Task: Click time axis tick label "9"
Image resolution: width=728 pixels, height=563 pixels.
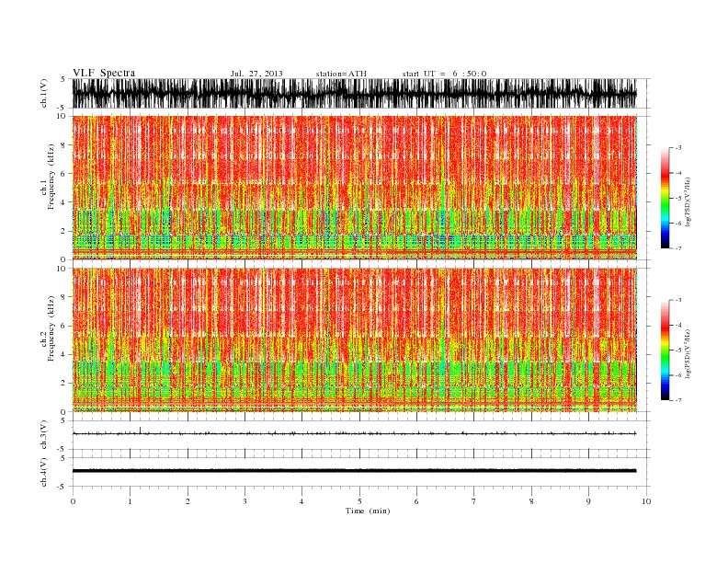Action: pos(588,501)
